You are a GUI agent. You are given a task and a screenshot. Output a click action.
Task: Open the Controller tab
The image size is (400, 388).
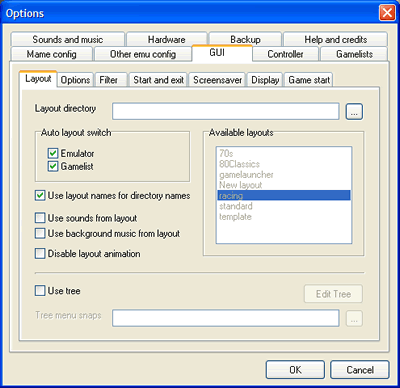tap(285, 54)
